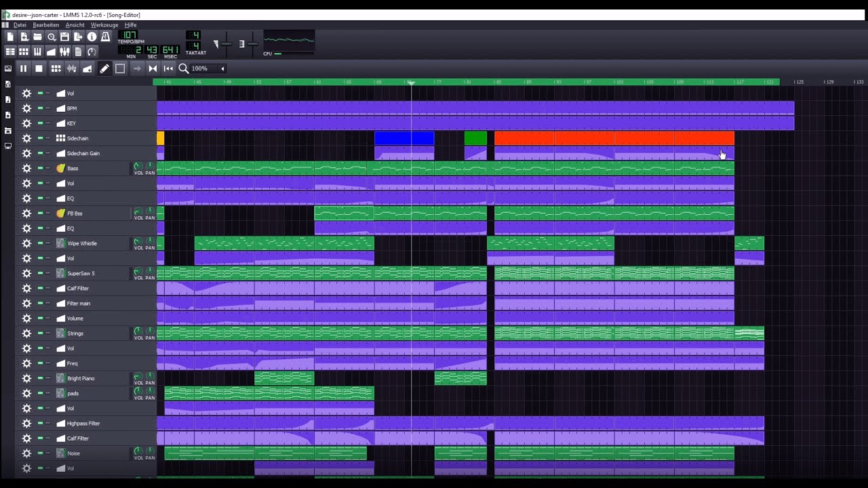Solo the Strings track
This screenshot has width=868, height=488.
[x=47, y=333]
